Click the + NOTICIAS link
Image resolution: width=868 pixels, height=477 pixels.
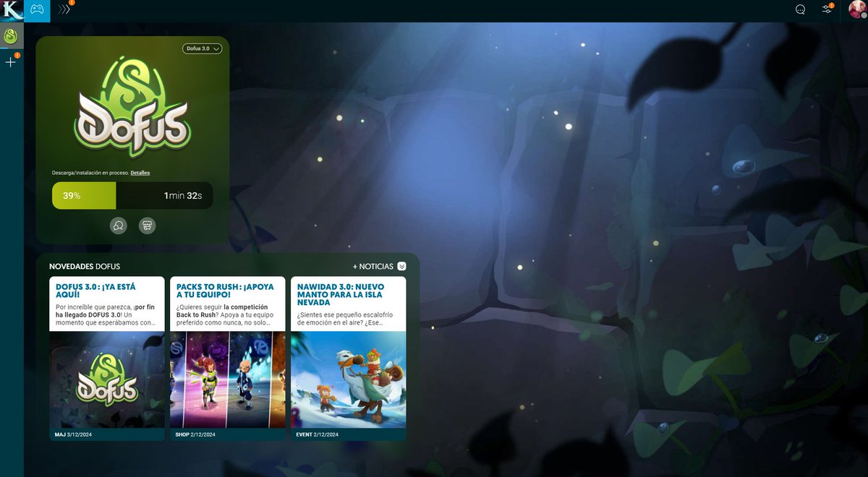click(373, 267)
